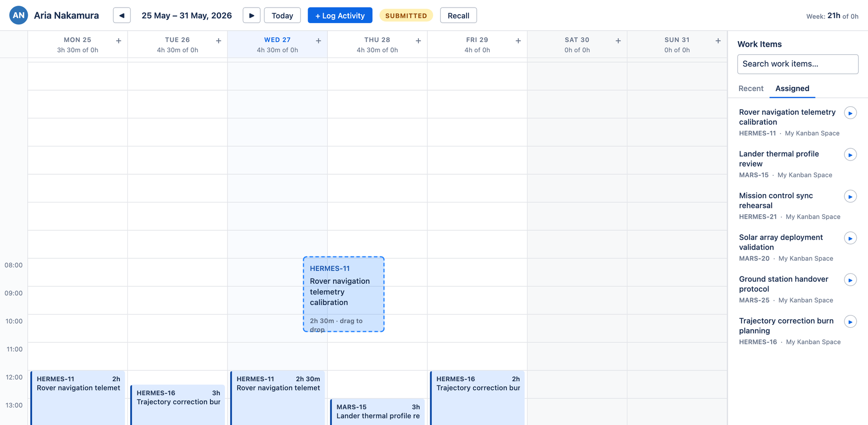Go to next week arrow

(x=251, y=16)
